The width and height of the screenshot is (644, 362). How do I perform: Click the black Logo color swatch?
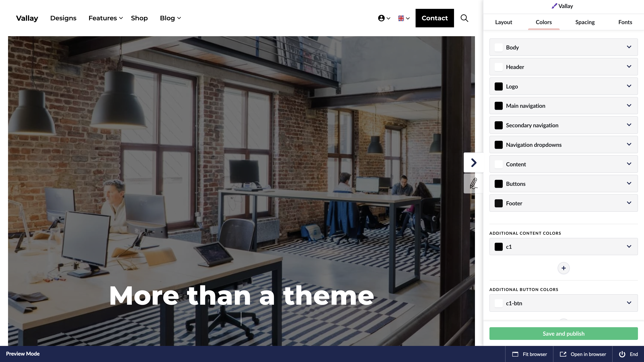pos(498,86)
